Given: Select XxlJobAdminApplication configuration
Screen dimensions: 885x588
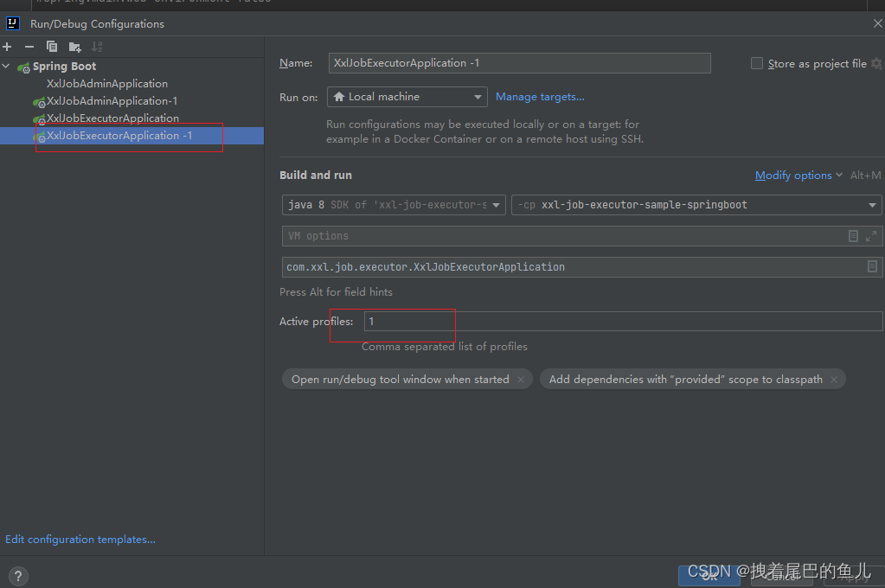Looking at the screenshot, I should [107, 84].
